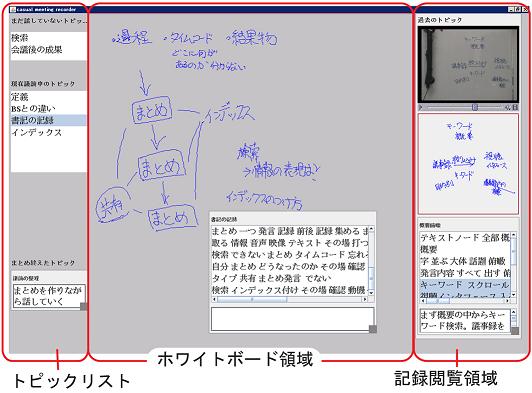
Task: Click the video seek slider thumb
Action: click(x=475, y=107)
